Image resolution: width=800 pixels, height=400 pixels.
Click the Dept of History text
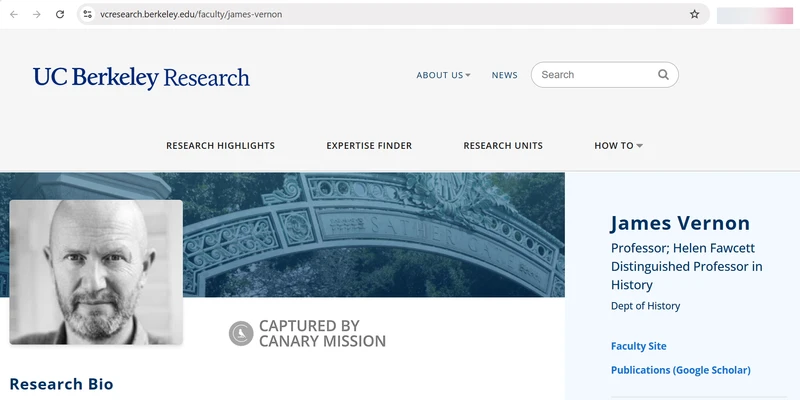[645, 306]
